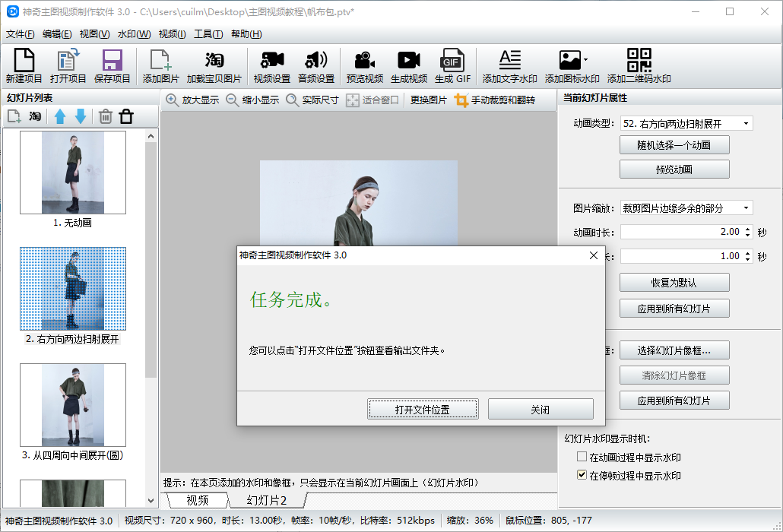Viewport: 783px width, 532px height.
Task: Open 帮助(H) menu
Action: point(246,34)
